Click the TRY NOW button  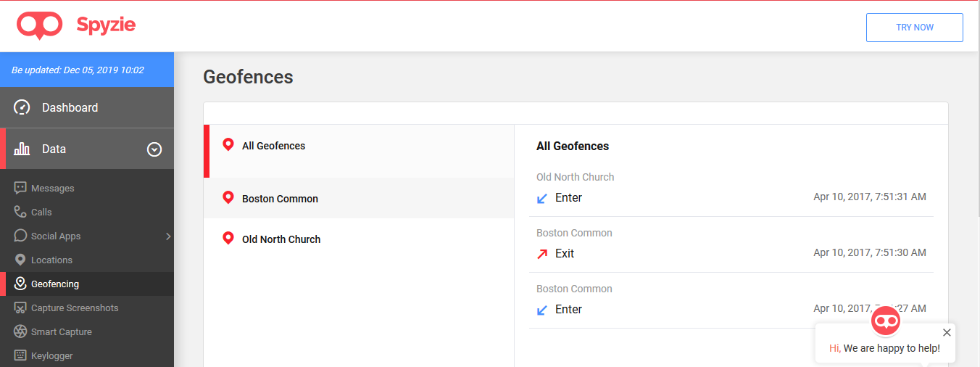pyautogui.click(x=915, y=28)
